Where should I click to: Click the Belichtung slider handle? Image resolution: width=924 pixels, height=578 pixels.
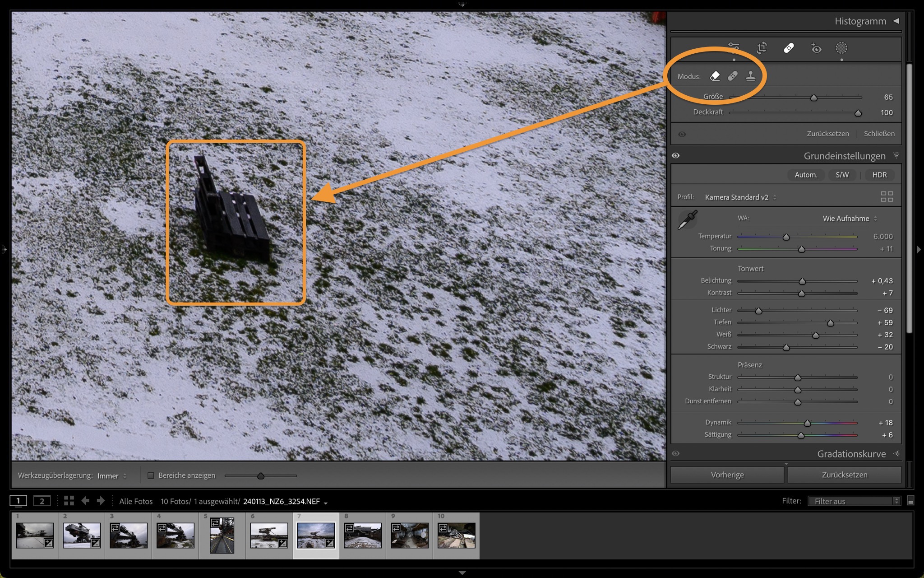(802, 281)
